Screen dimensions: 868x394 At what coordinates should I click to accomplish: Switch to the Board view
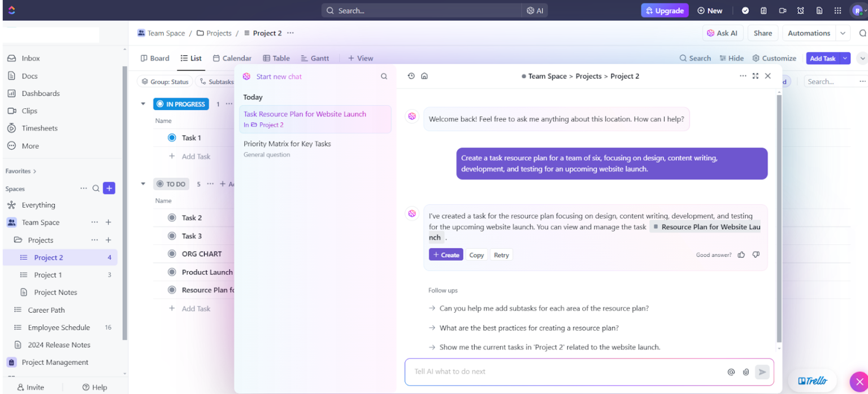click(x=155, y=58)
